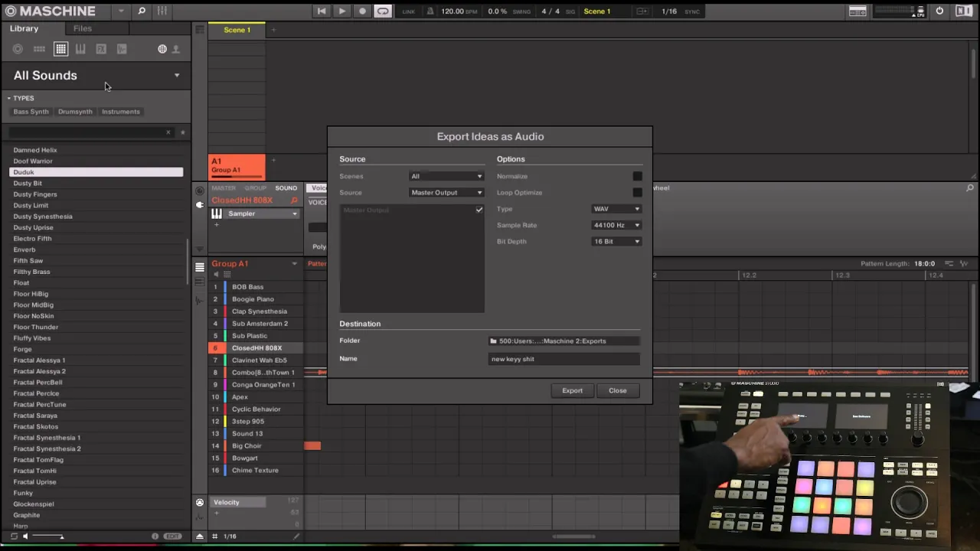This screenshot has width=980, height=551.
Task: Select the Scene 1 tab
Action: tap(237, 30)
